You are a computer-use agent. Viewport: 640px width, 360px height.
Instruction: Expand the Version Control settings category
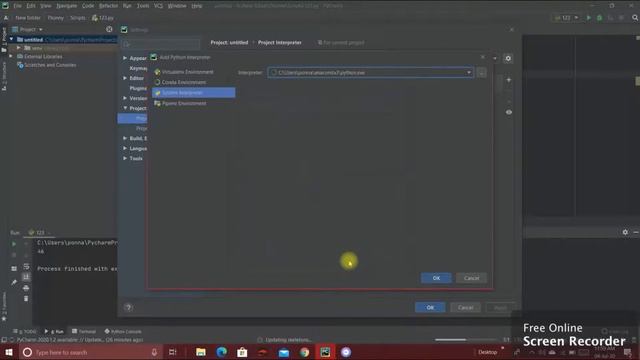coord(125,98)
